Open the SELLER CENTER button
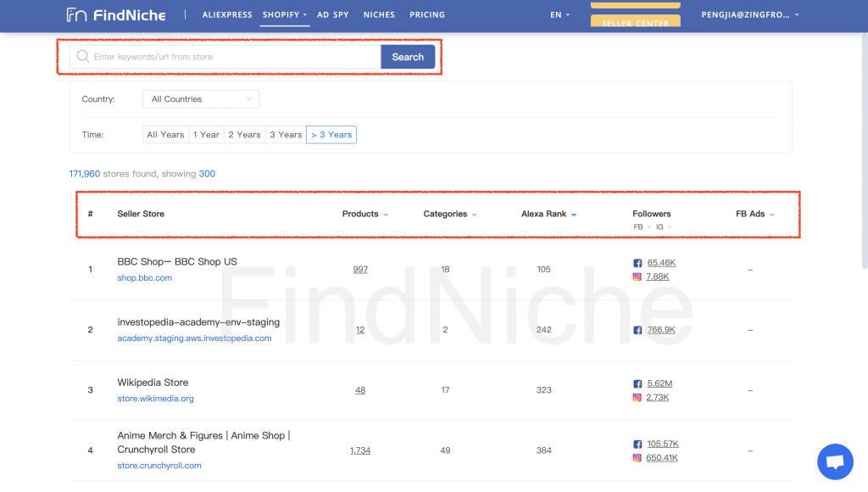Image resolution: width=868 pixels, height=492 pixels. [x=635, y=21]
